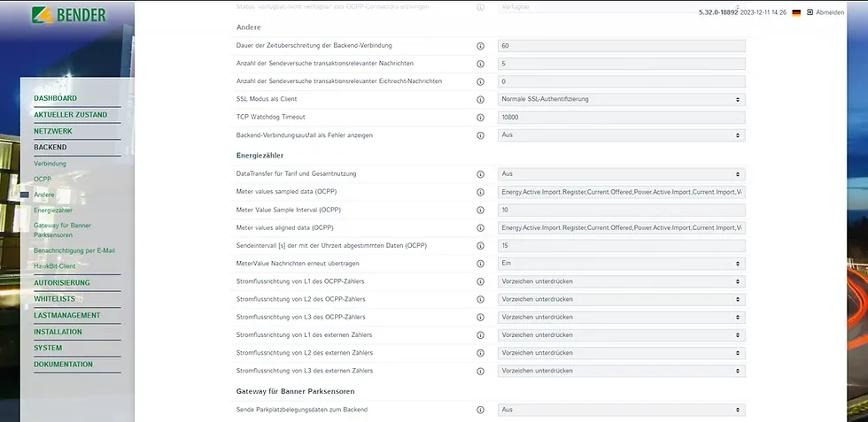Go to Benachrichtigung per E-Mail link

[x=74, y=250]
